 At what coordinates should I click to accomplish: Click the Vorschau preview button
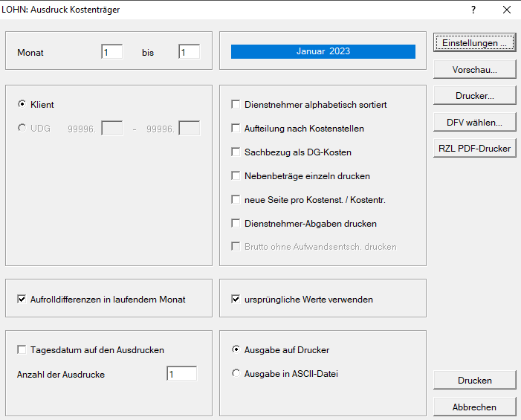click(474, 70)
